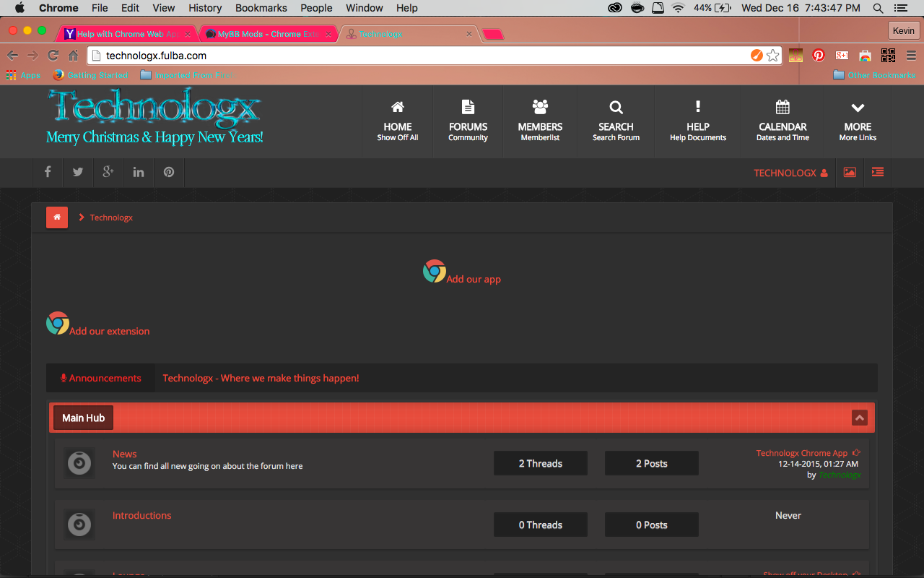
Task: Open the People menu
Action: pyautogui.click(x=316, y=8)
